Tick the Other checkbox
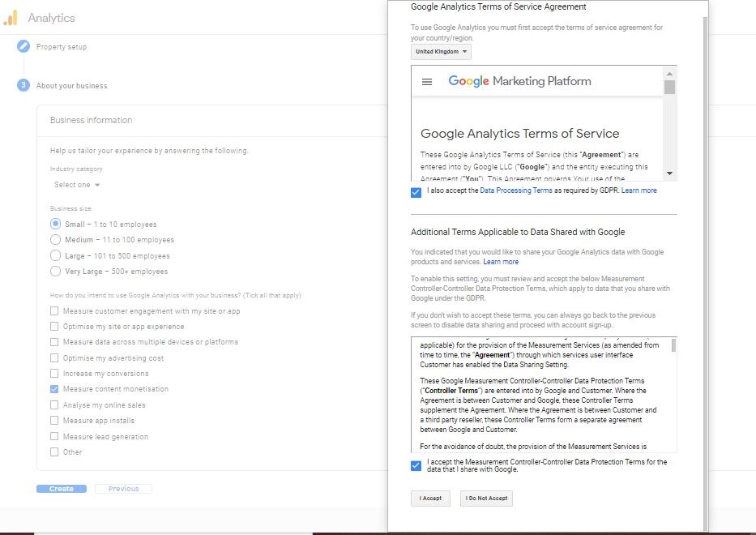Viewport: 756px width, 535px height. [54, 452]
